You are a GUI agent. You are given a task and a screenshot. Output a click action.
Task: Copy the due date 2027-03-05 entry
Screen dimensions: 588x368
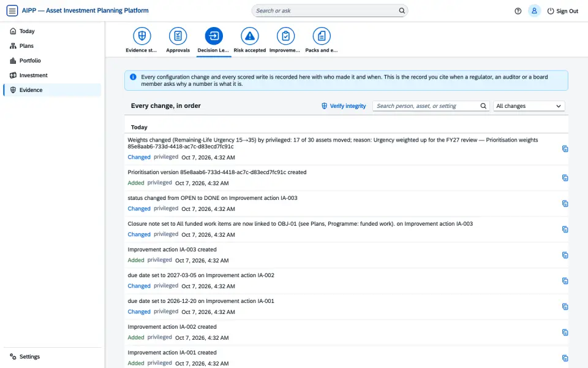pyautogui.click(x=565, y=281)
